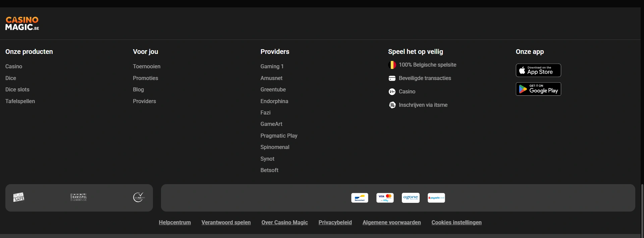
Task: Click the Belgian flag icon
Action: 392,65
